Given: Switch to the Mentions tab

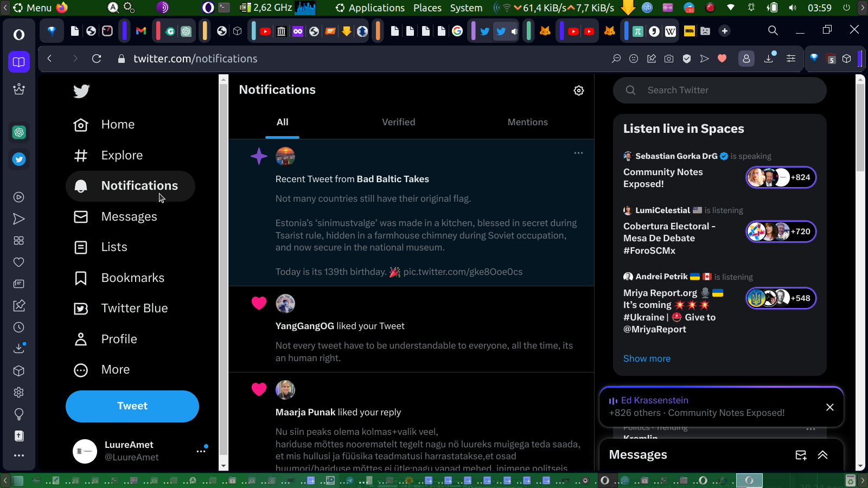Looking at the screenshot, I should (527, 123).
